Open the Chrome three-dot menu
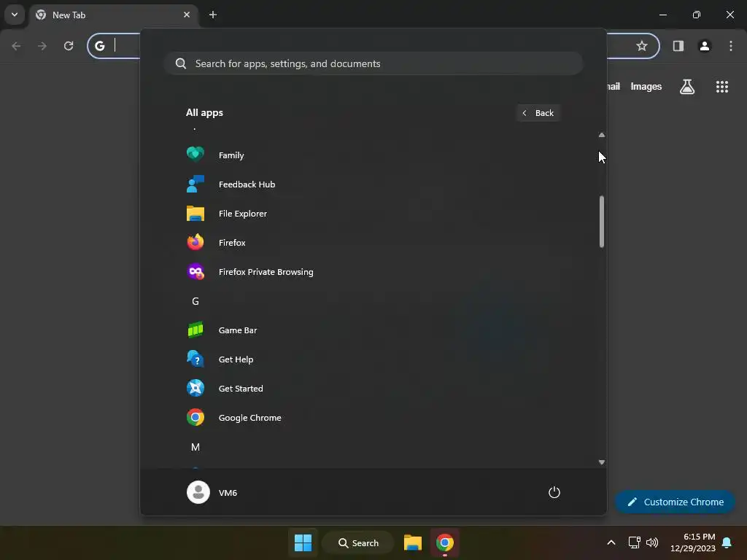Image resolution: width=747 pixels, height=560 pixels. tap(730, 46)
